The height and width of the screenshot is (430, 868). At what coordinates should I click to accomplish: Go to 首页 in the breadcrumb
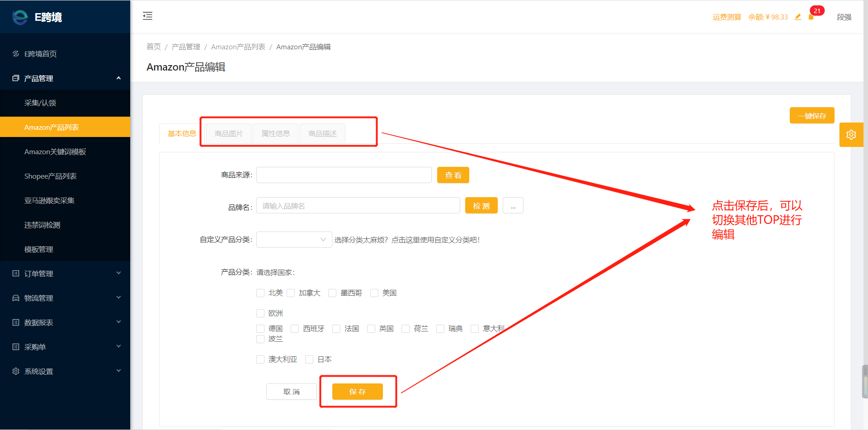tap(154, 47)
